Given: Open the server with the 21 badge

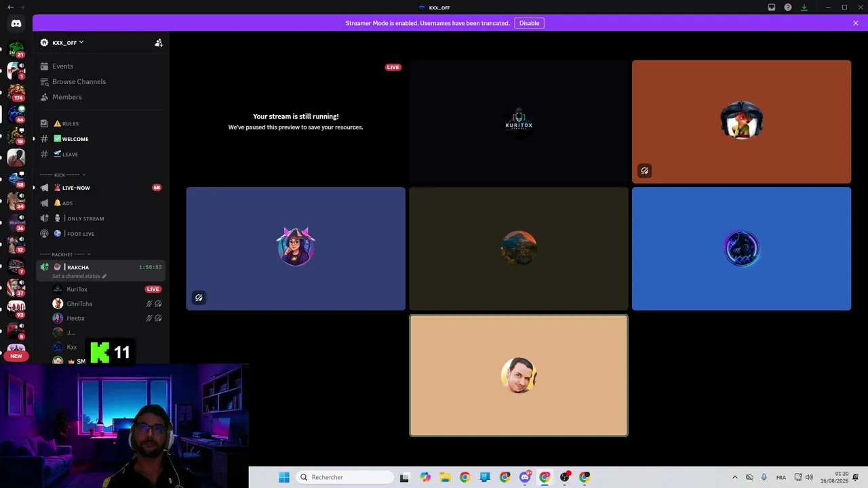Looking at the screenshot, I should click(x=16, y=49).
